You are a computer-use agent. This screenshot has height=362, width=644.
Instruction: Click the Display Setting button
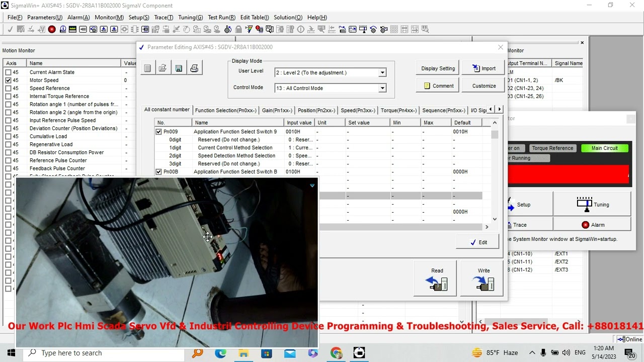click(x=438, y=68)
